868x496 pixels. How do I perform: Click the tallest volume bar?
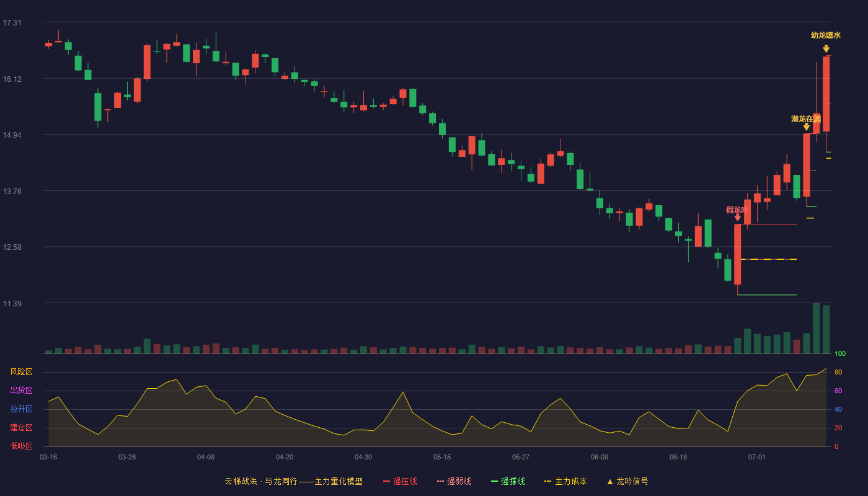[816, 328]
